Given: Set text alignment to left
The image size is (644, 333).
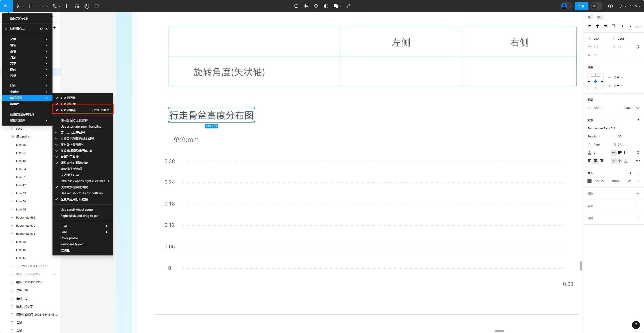Looking at the screenshot, I should click(589, 161).
